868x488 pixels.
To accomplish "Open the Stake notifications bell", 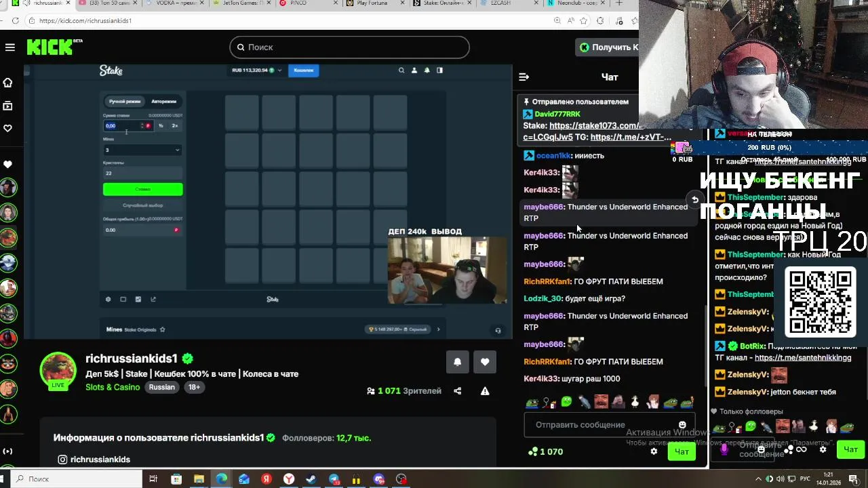I will click(x=427, y=70).
